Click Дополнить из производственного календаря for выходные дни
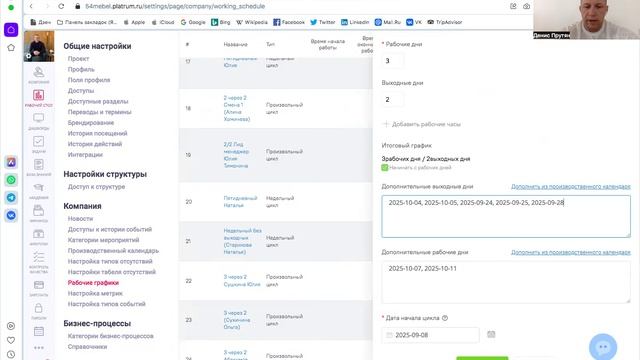This screenshot has width=640, height=360. [571, 187]
